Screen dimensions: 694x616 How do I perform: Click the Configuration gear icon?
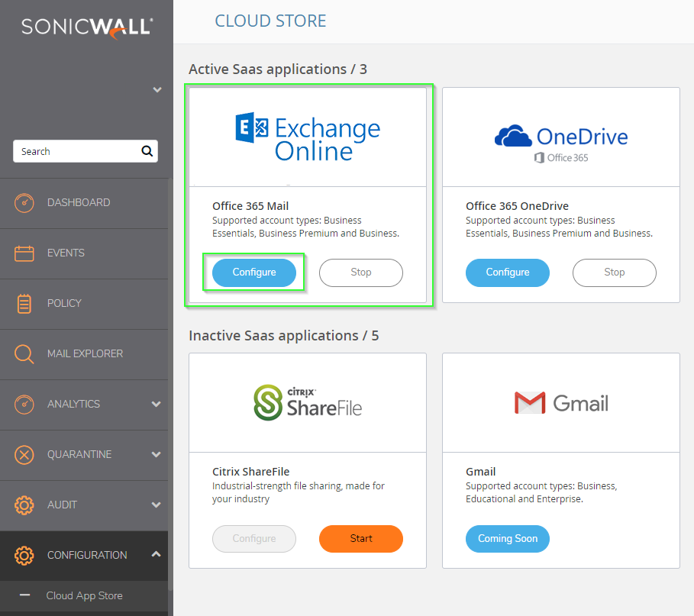pyautogui.click(x=24, y=556)
